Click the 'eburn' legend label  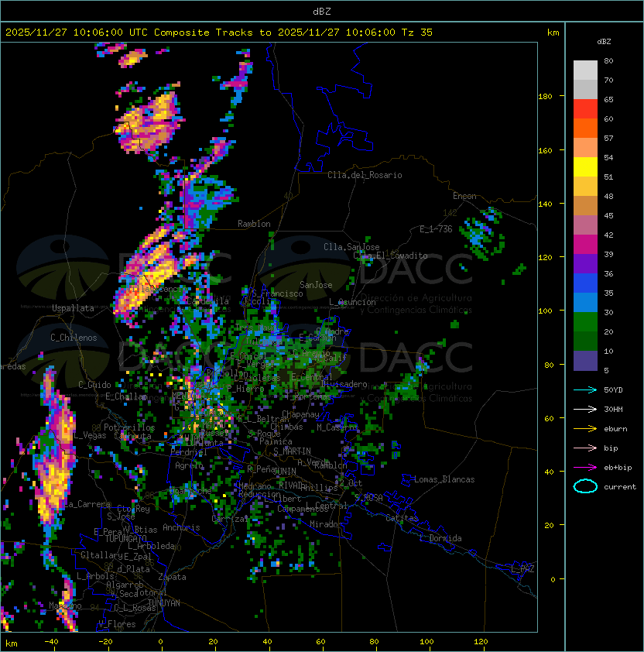[x=615, y=429]
